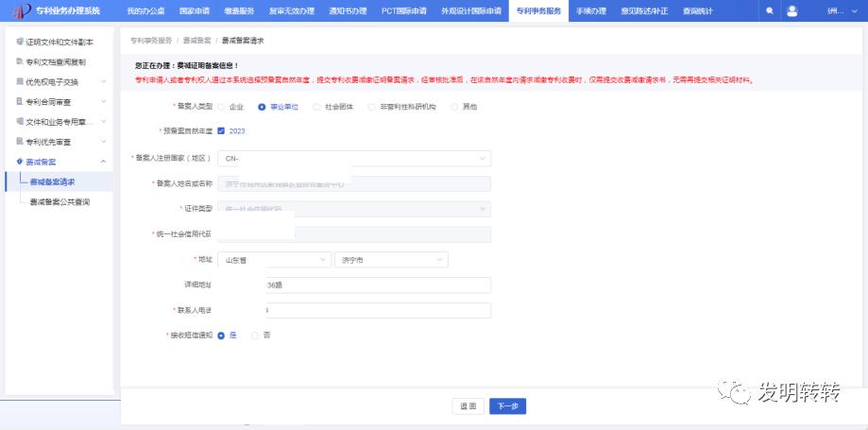Click the icon beside 证明文件和文件副本
The height and width of the screenshot is (430, 868).
pos(20,42)
